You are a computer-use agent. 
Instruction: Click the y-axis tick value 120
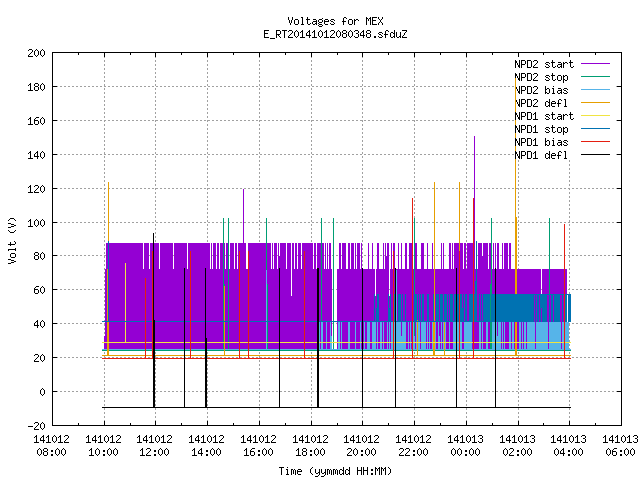coord(36,189)
